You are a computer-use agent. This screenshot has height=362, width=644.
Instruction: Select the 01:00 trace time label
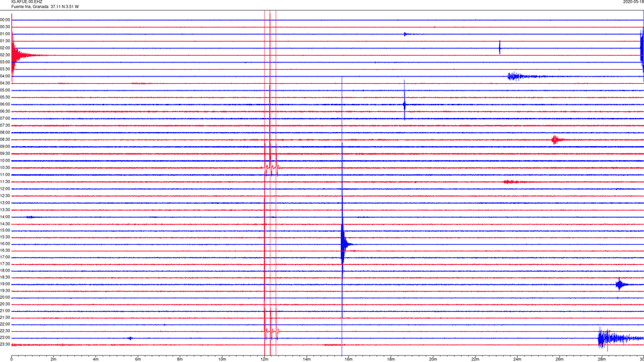tap(5, 34)
